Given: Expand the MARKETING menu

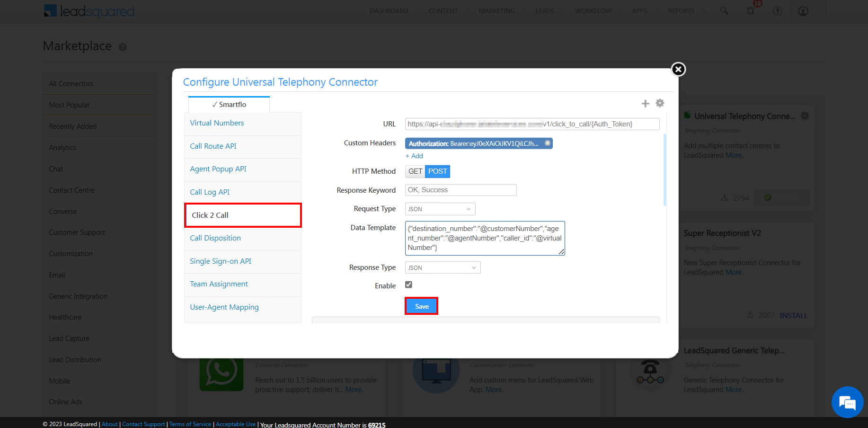Looking at the screenshot, I should [496, 11].
